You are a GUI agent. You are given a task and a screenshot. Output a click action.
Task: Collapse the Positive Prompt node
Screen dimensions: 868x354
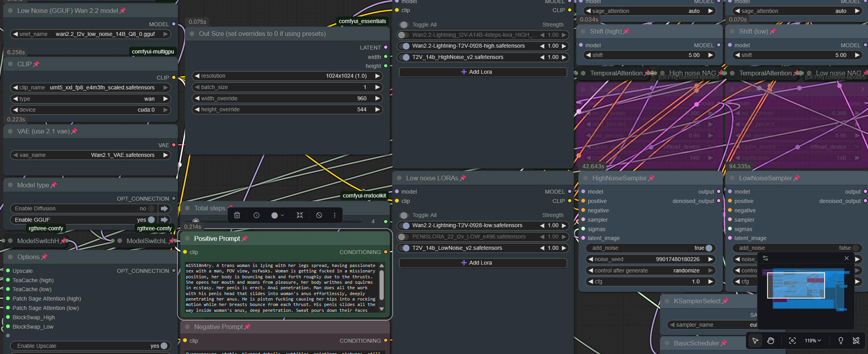tap(187, 239)
